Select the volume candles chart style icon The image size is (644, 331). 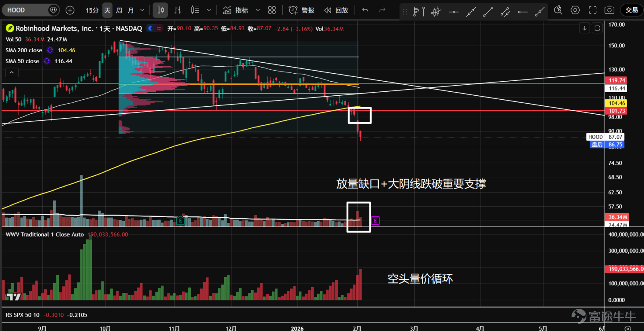coord(195,10)
